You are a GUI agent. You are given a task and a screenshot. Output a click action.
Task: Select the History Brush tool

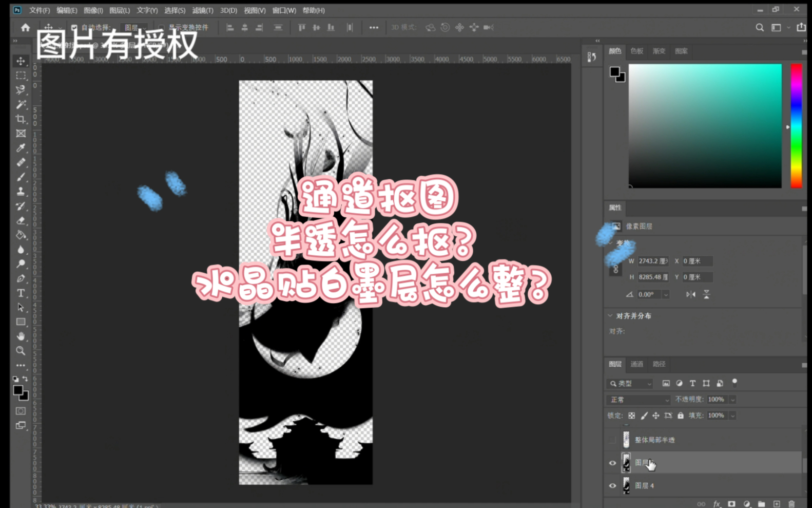tap(21, 206)
